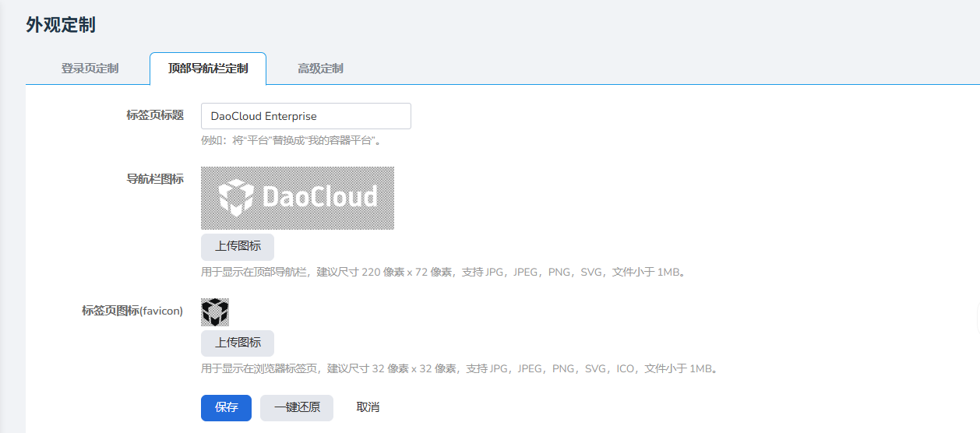Click the 外观定制 page heading
980x433 pixels.
[61, 25]
